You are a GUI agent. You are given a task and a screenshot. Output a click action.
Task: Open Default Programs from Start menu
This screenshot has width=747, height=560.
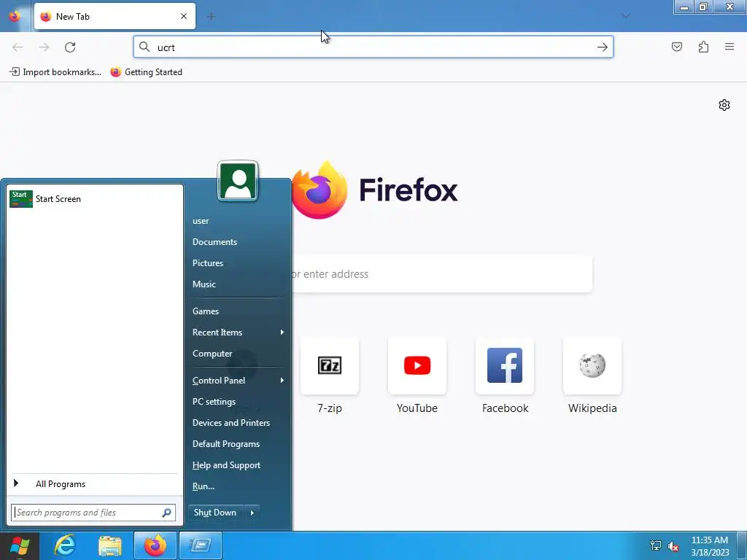pyautogui.click(x=226, y=444)
